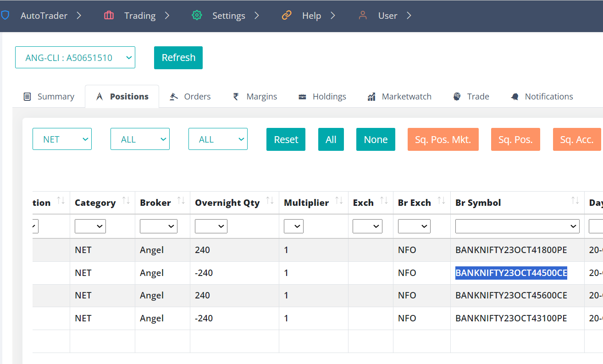The height and width of the screenshot is (364, 603).
Task: Expand the User menu chevron
Action: 409,16
